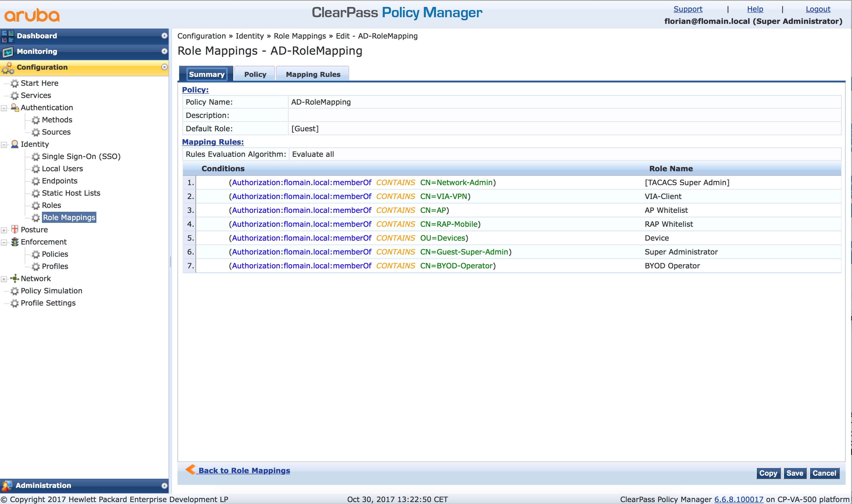Click the Logout link
Screen dimensions: 852x504
pyautogui.click(x=818, y=9)
